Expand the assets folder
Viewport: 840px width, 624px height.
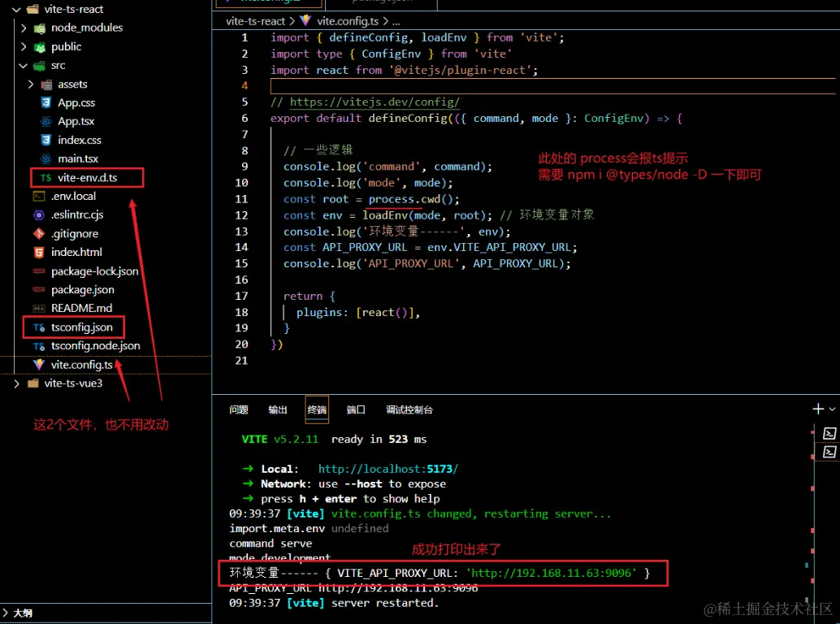tap(31, 84)
